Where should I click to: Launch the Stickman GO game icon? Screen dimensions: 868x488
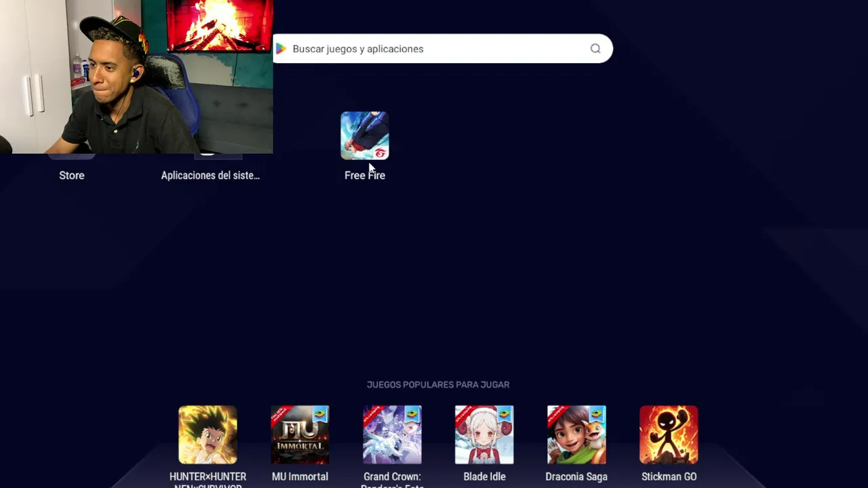(x=669, y=435)
